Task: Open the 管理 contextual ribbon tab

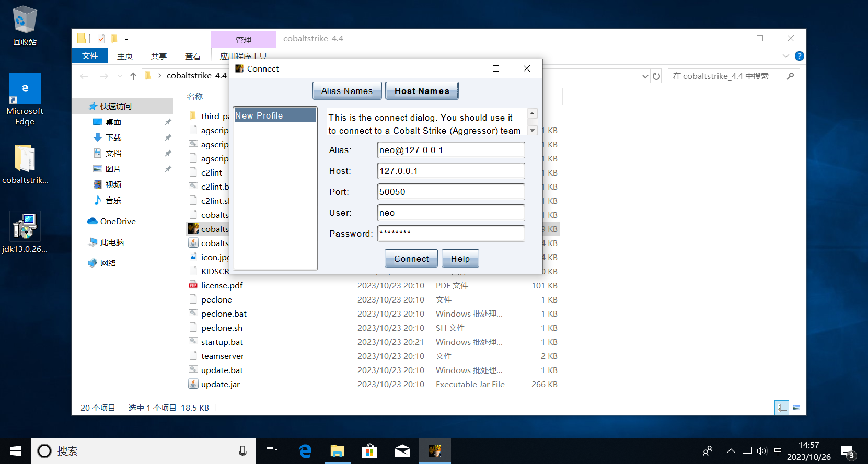Action: pyautogui.click(x=244, y=40)
